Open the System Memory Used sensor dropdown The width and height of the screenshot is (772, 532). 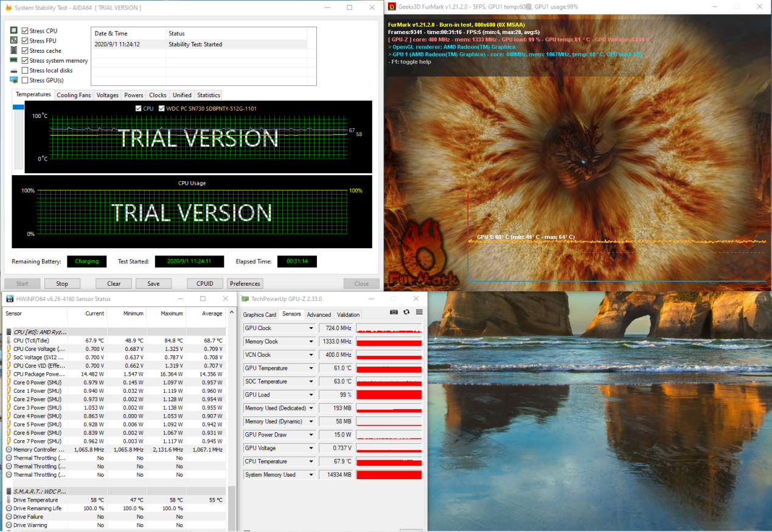(311, 475)
